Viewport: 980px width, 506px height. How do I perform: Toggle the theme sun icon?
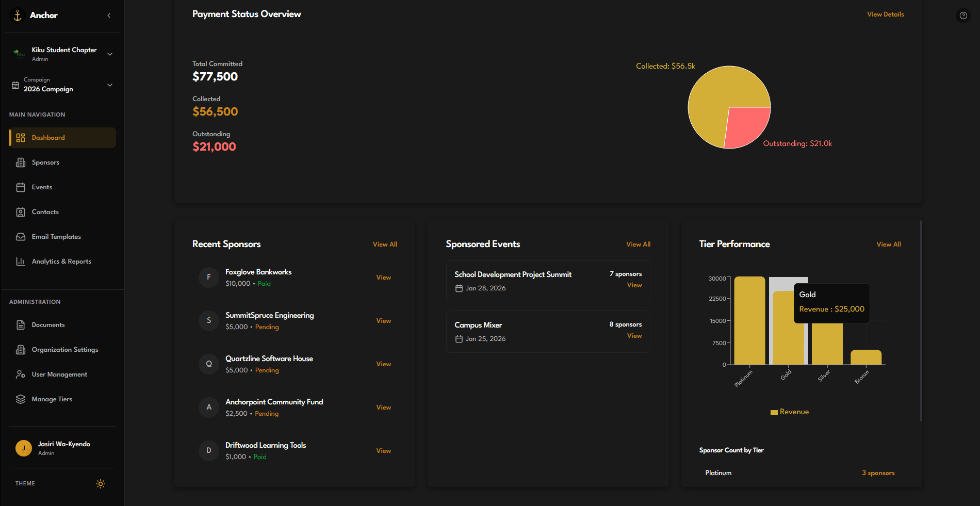pos(101,484)
